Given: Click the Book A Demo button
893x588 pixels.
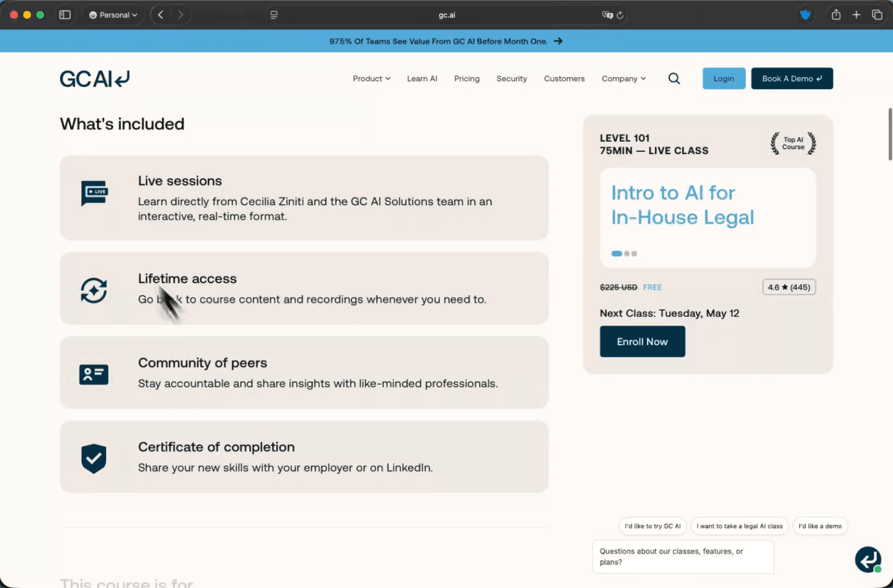Looking at the screenshot, I should pos(792,79).
